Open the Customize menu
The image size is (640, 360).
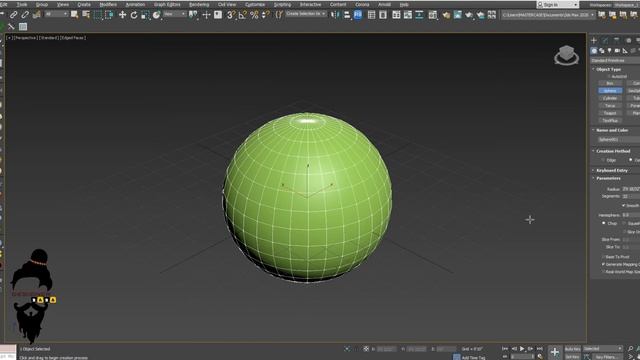(255, 4)
